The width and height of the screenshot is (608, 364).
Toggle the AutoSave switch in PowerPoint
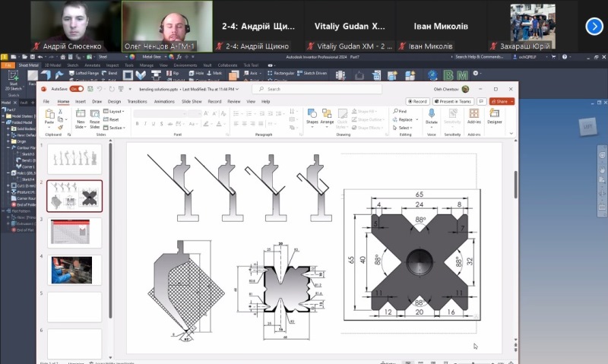(77, 89)
